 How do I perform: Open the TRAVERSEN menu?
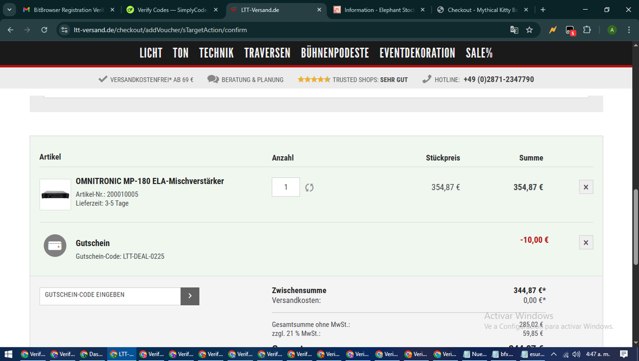(x=267, y=53)
